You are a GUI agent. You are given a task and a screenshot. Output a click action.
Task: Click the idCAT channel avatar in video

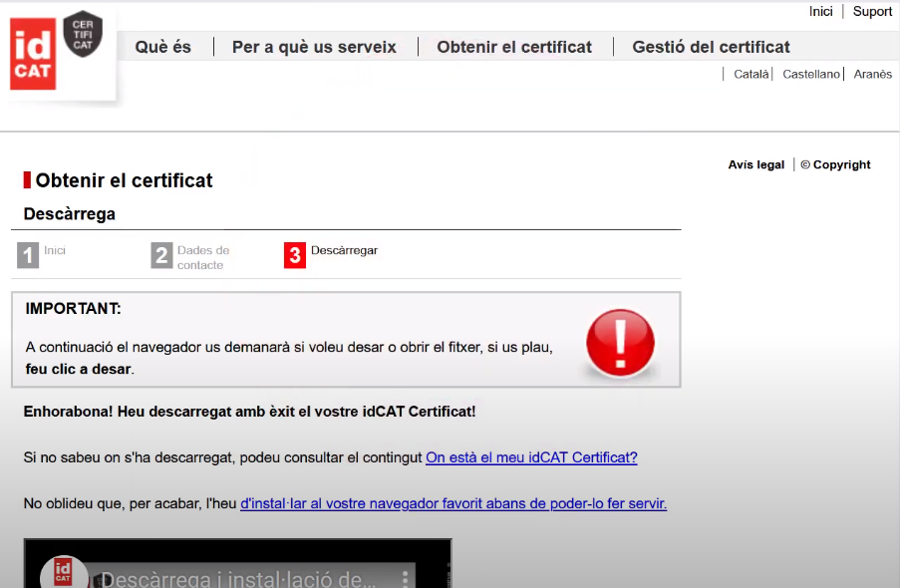click(63, 574)
